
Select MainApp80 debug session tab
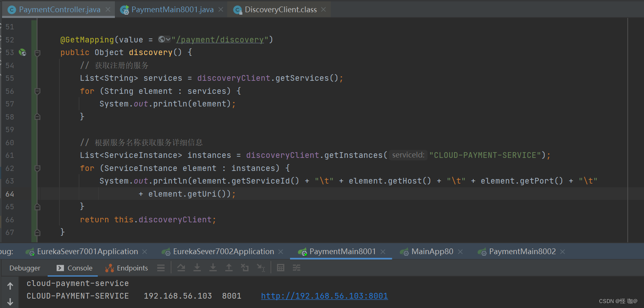[x=432, y=252]
